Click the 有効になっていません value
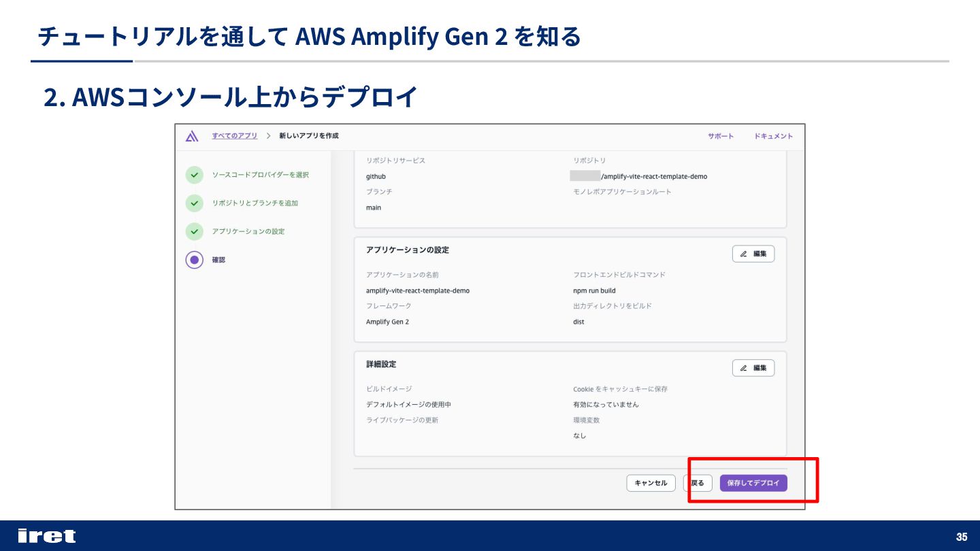 click(606, 405)
